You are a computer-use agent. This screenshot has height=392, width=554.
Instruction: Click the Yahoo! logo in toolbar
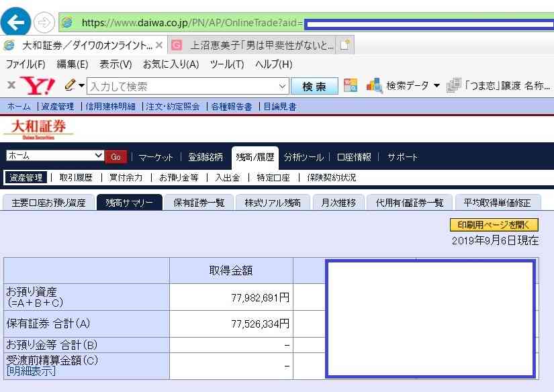pos(37,86)
